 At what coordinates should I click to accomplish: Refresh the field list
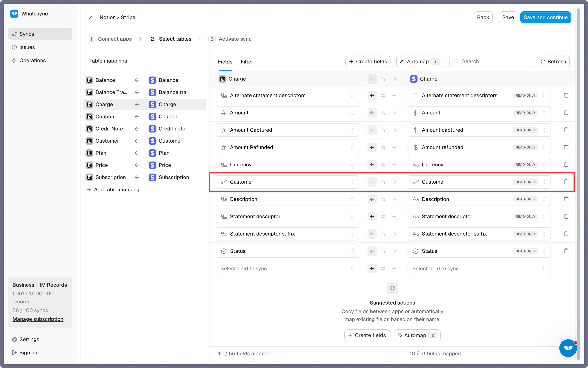pos(553,62)
